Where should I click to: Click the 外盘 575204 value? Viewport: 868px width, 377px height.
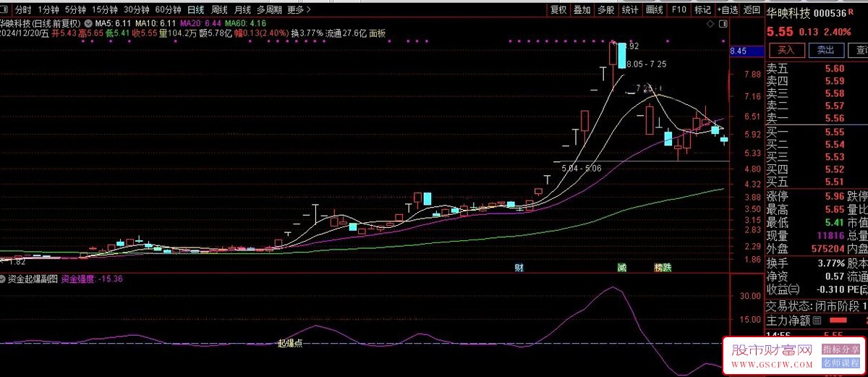827,248
